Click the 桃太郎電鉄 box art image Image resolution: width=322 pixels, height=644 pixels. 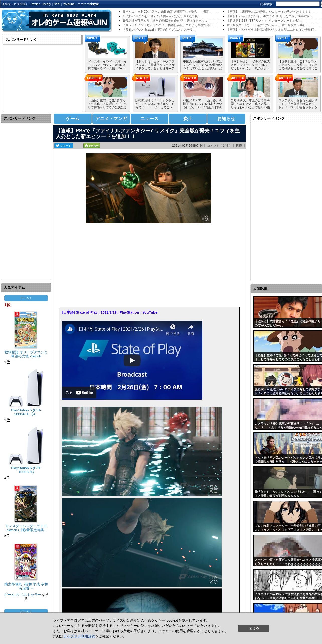tap(26, 561)
